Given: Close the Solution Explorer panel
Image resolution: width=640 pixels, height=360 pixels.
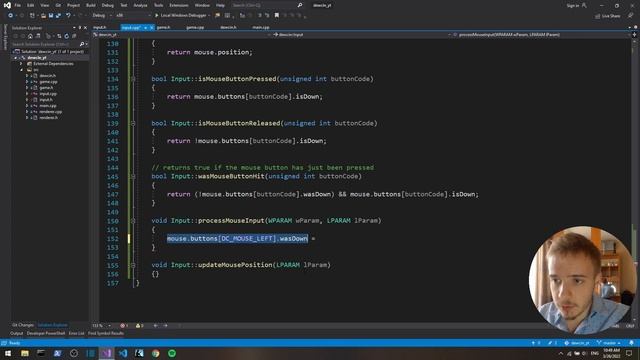Looking at the screenshot, I should 85,28.
